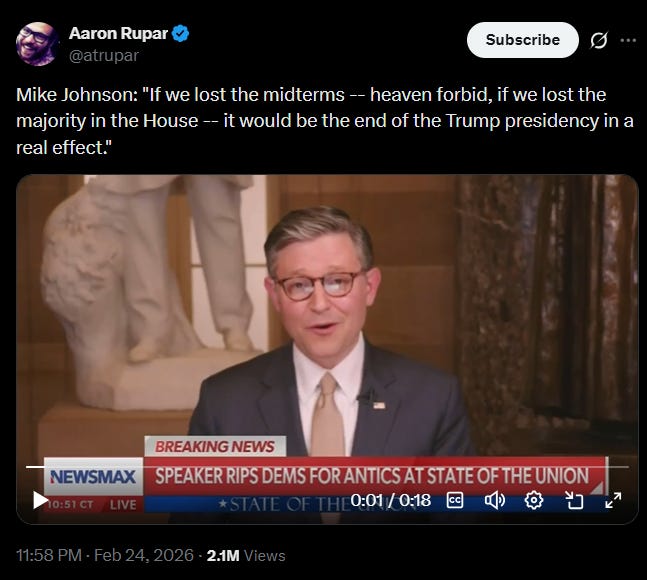Click the tweet text quoting Mike Johnson
The image size is (647, 580).
[325, 121]
